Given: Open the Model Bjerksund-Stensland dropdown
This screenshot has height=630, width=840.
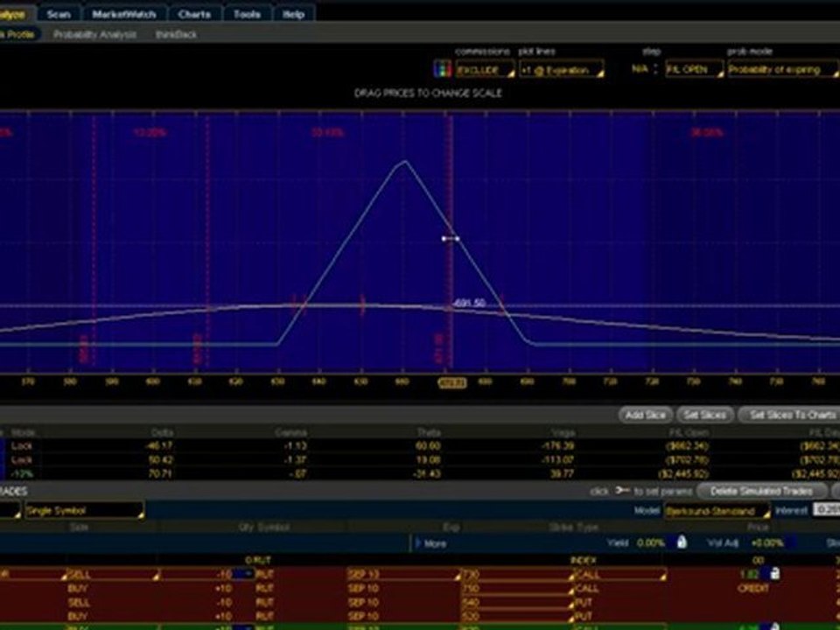Looking at the screenshot, I should [x=717, y=511].
